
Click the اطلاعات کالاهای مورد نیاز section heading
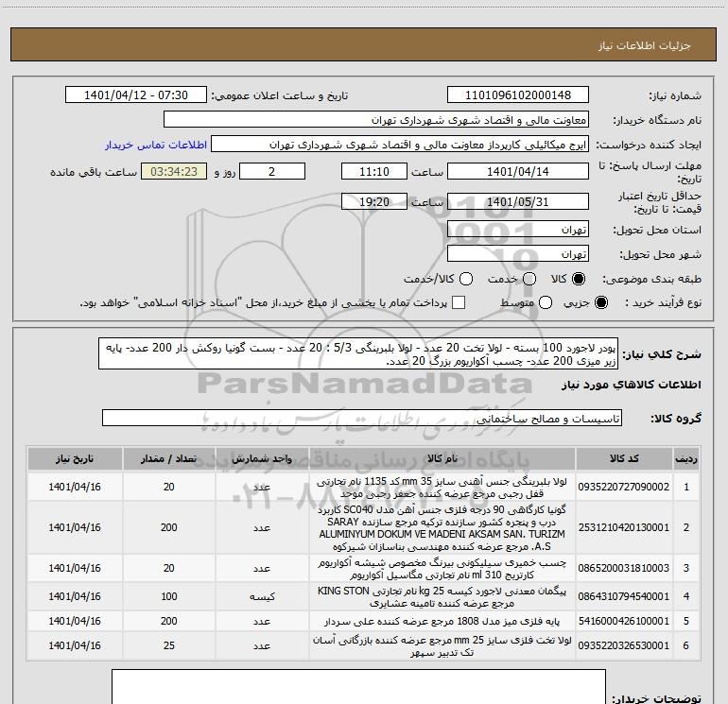631,385
